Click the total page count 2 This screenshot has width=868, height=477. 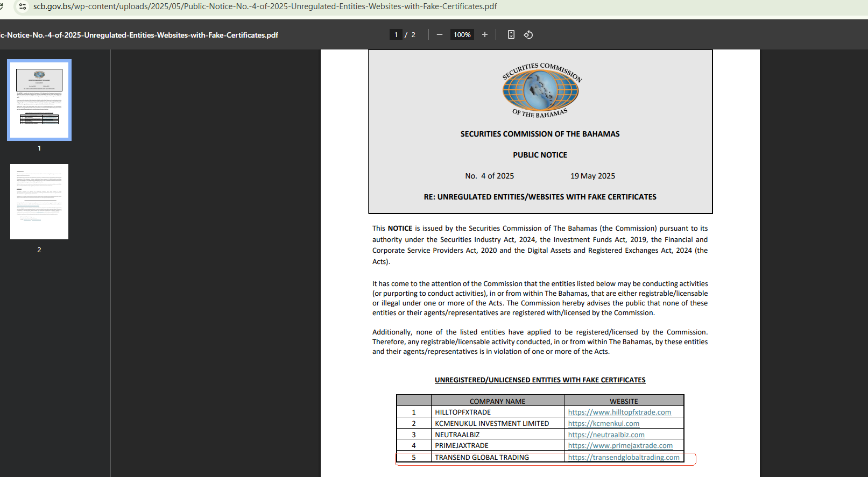tap(413, 35)
